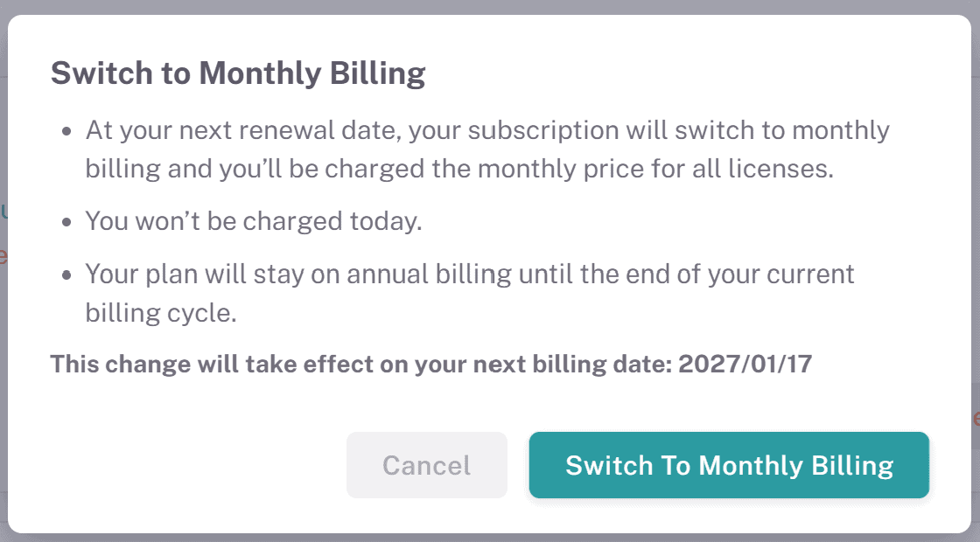Click the date 2027/01/17

(745, 364)
